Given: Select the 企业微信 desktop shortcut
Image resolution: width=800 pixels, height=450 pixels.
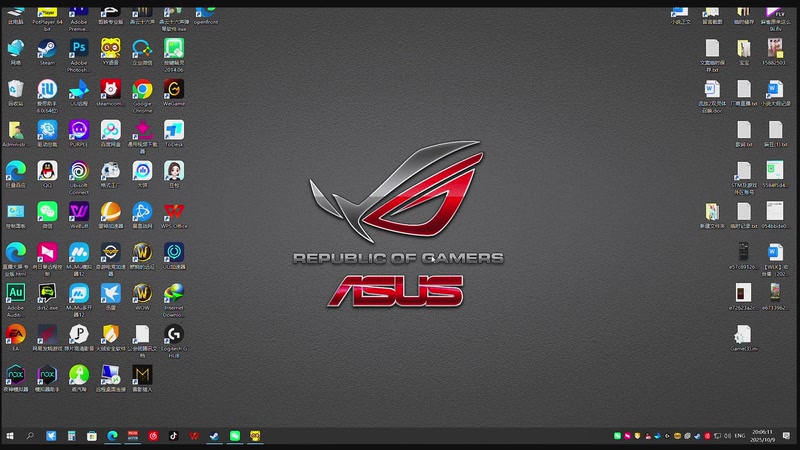Looking at the screenshot, I should click(x=142, y=52).
